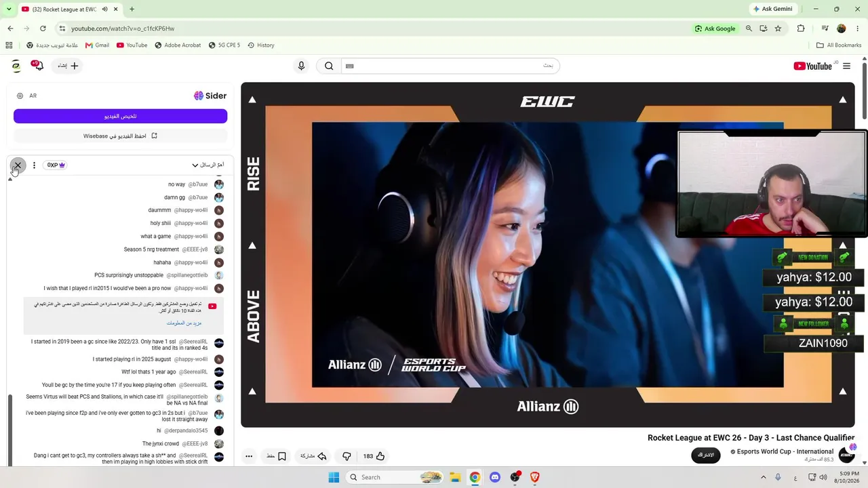Bookmark this page with the star
The height and width of the screenshot is (488, 868).
click(x=778, y=28)
